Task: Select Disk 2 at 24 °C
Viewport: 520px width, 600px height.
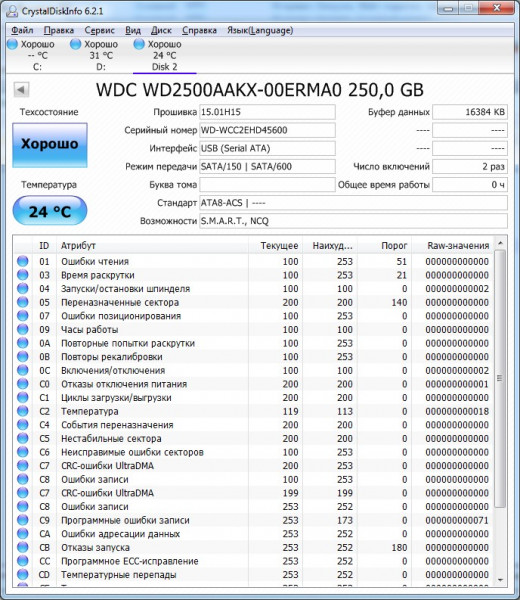Action: point(165,55)
